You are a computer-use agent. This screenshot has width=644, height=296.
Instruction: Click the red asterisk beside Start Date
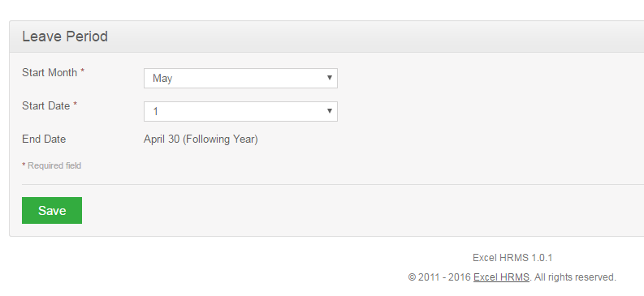click(x=76, y=104)
